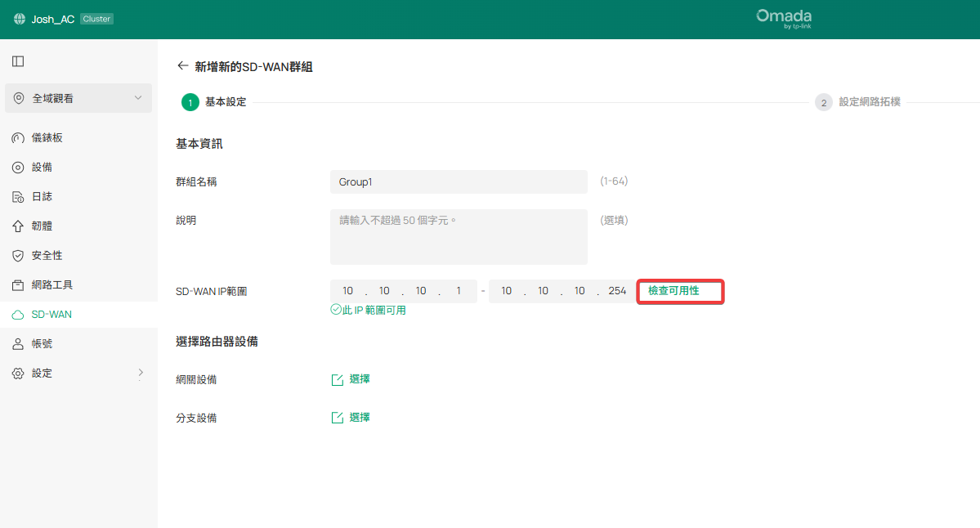
Task: Select the 韌體 firmware upload icon
Action: coord(18,226)
